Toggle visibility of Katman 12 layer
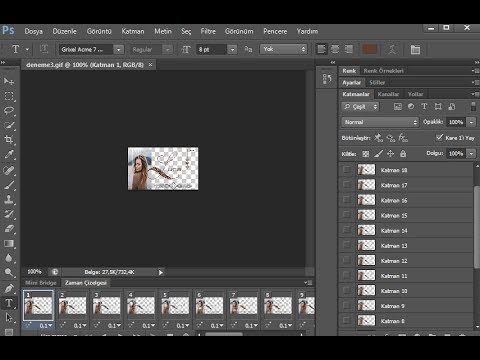Viewport: 480px width, 360px height. [347, 260]
